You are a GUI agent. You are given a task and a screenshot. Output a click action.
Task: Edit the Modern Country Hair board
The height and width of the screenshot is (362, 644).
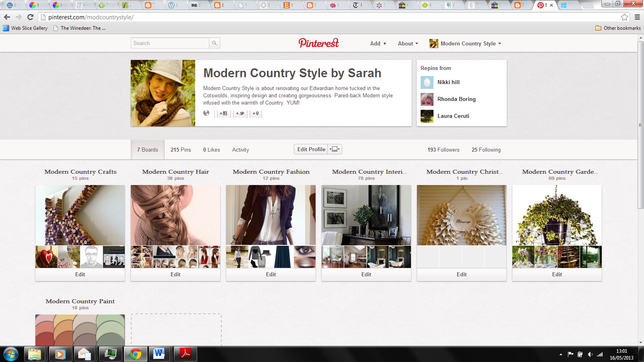pos(175,274)
